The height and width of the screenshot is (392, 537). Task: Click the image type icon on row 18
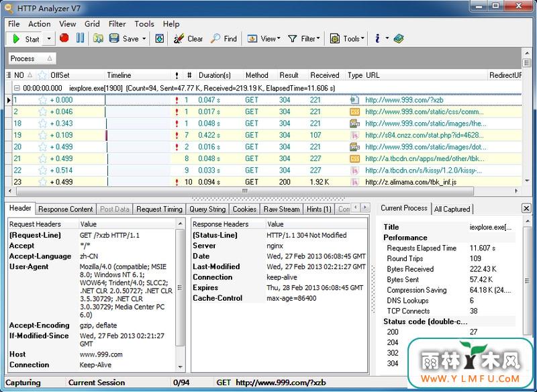pyautogui.click(x=354, y=124)
